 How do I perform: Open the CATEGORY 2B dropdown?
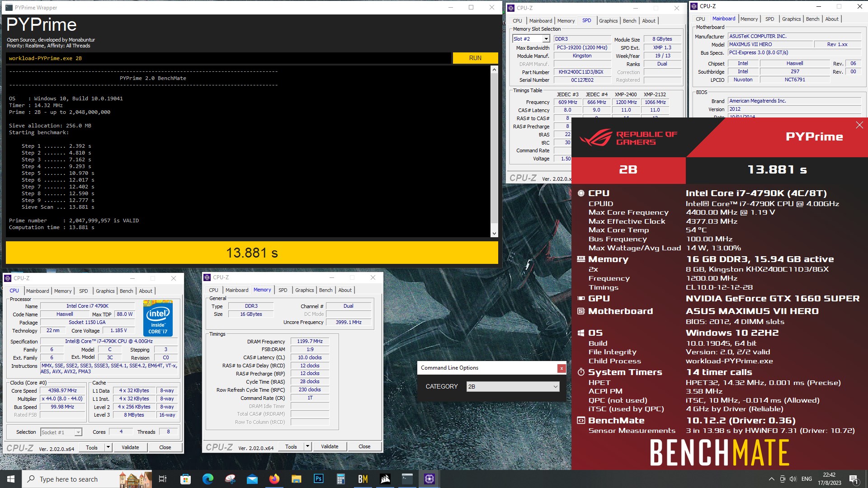513,387
